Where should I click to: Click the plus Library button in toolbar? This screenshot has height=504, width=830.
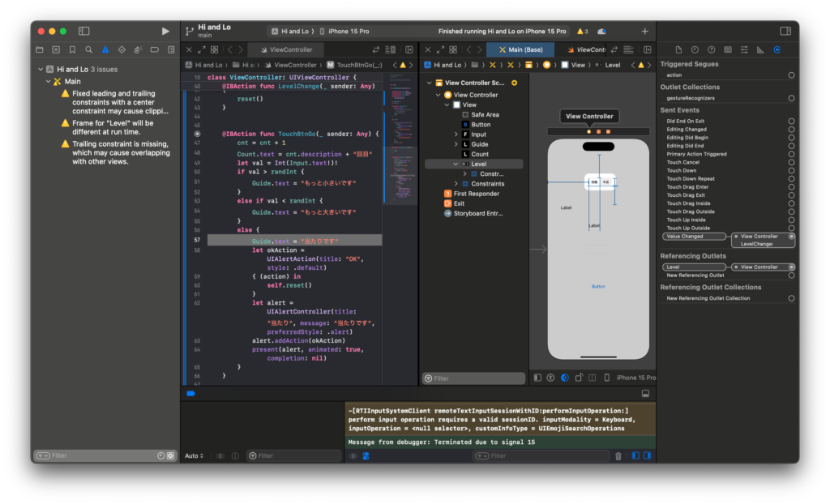coord(644,31)
